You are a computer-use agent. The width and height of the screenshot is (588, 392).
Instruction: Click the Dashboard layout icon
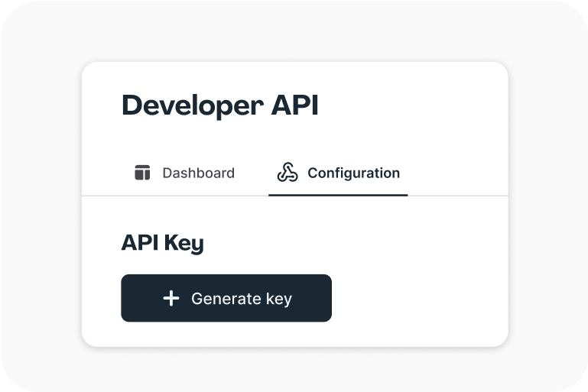pyautogui.click(x=142, y=173)
